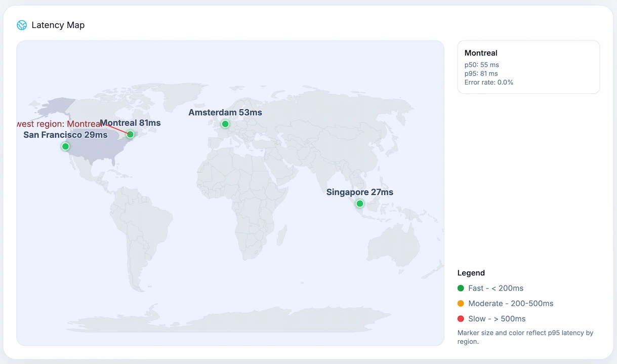Select the Latency Map title tab
Viewport: 617px width, 364px height.
[x=58, y=24]
